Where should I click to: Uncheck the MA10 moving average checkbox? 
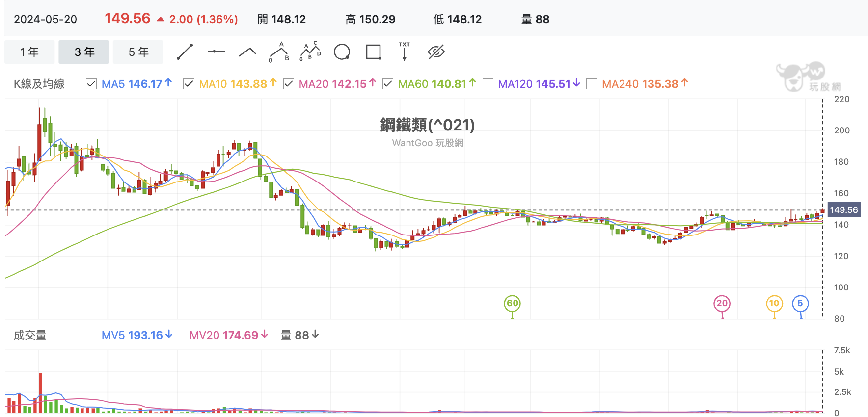[x=189, y=84]
